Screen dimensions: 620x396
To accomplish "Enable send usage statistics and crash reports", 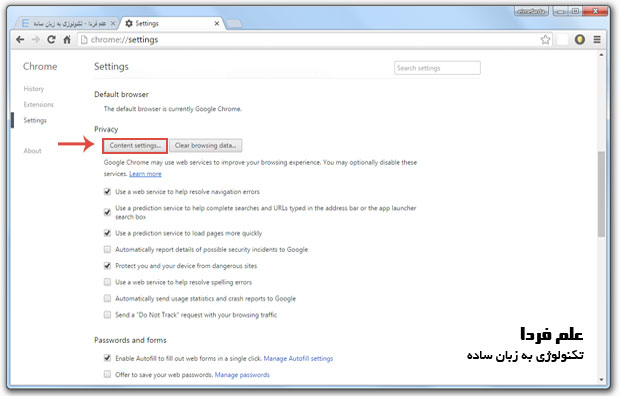I will 107,298.
